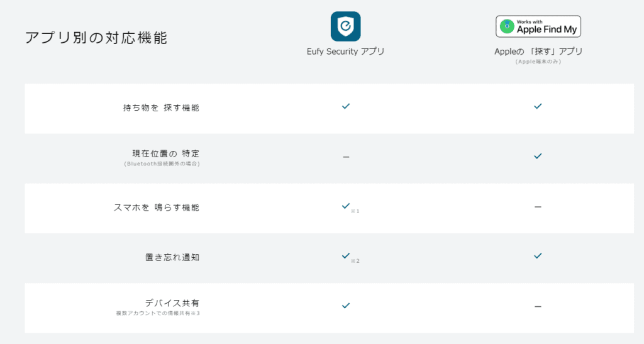
Task: Click the Eufy checkmark for 持ち物を探す機能
Action: click(x=345, y=106)
